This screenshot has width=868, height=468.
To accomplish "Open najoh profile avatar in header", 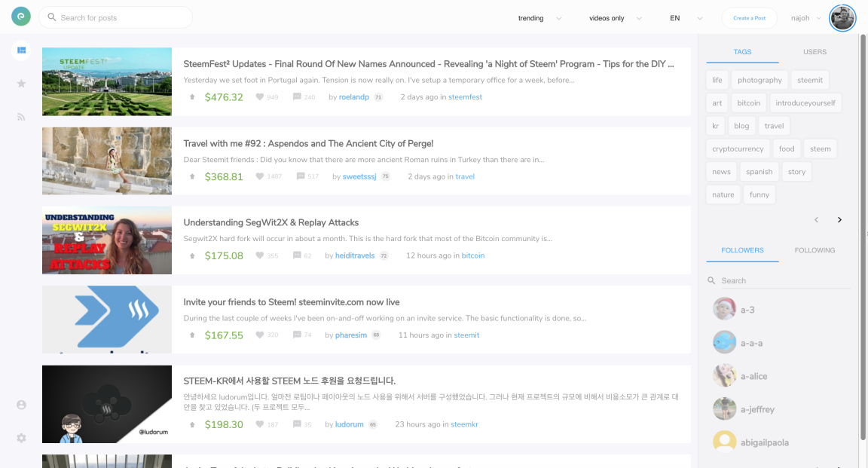I will pos(842,18).
